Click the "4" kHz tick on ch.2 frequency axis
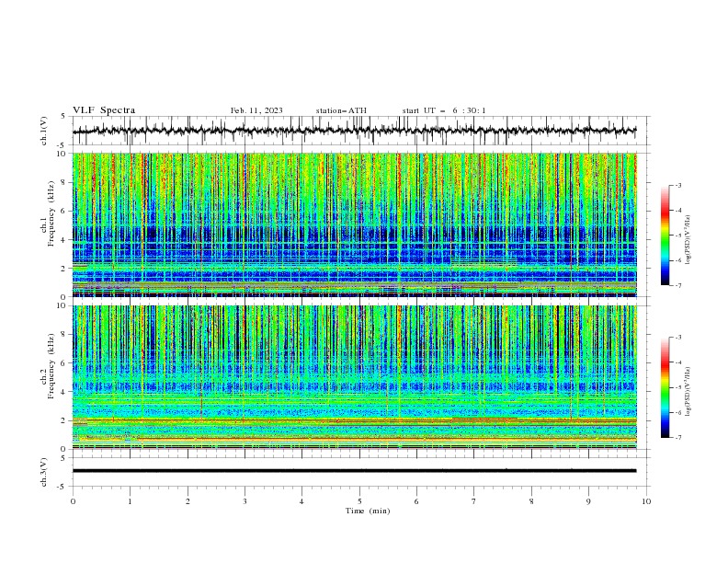The height and width of the screenshot is (563, 728). coord(65,392)
